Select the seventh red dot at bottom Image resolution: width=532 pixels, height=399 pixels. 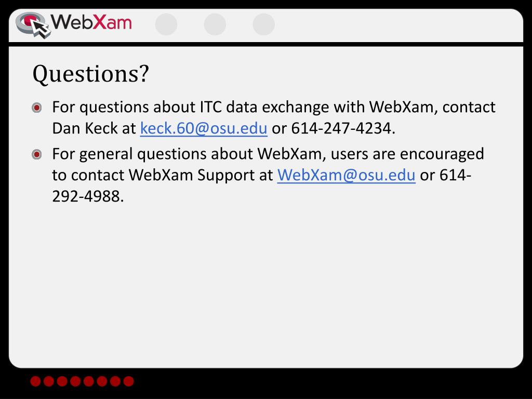115,381
